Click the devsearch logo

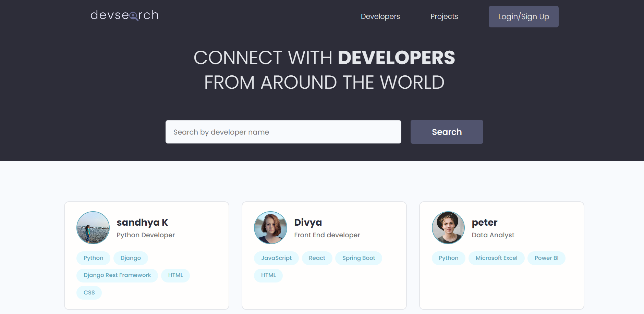click(x=124, y=15)
